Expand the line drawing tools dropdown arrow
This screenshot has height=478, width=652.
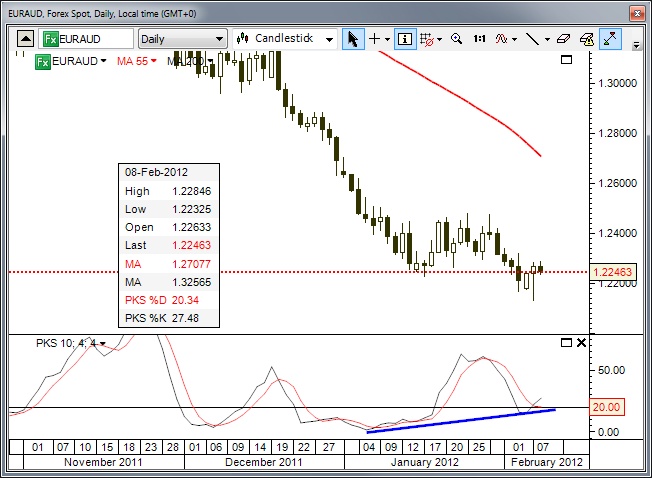click(547, 39)
